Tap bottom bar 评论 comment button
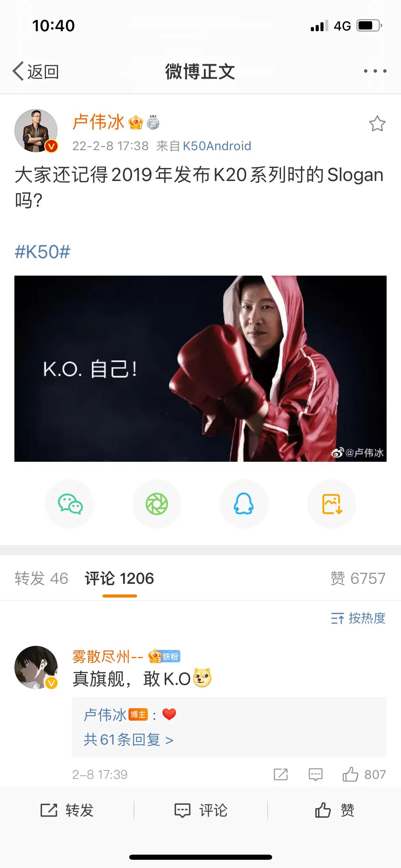The image size is (401, 868). (201, 810)
